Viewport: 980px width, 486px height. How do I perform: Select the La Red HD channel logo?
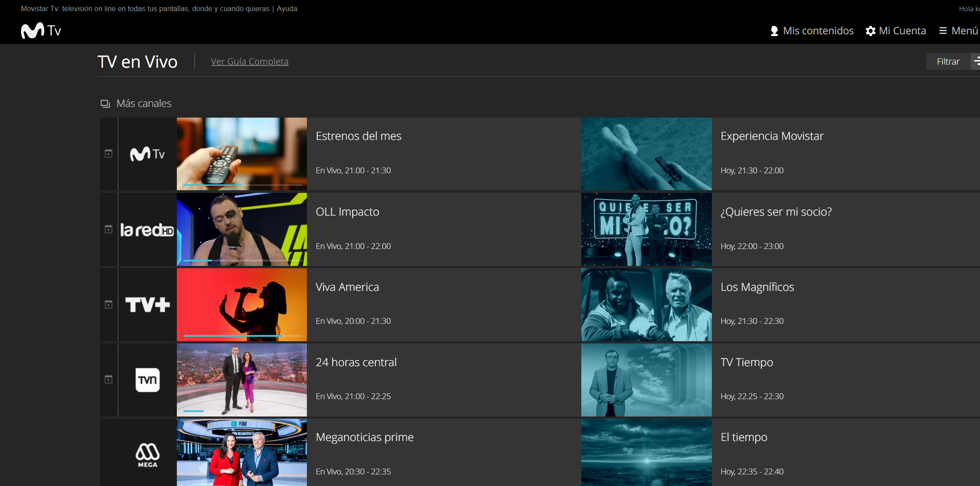[x=147, y=229]
